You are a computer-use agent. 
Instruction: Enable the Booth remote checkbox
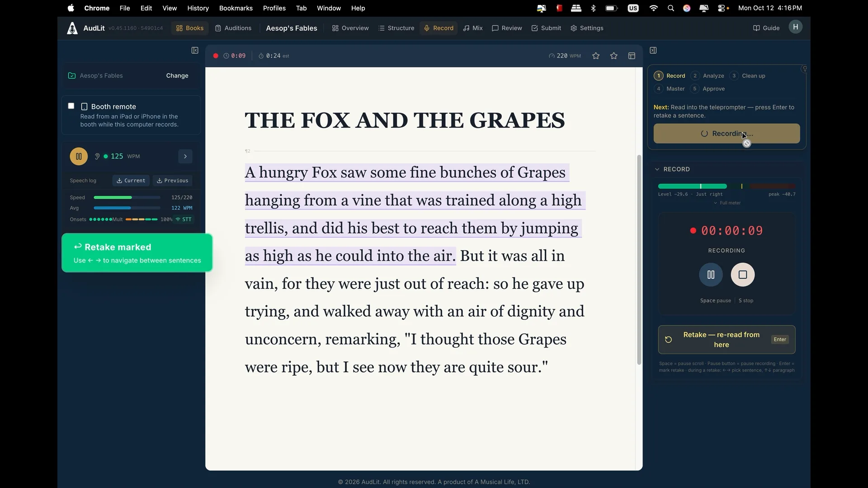point(71,106)
